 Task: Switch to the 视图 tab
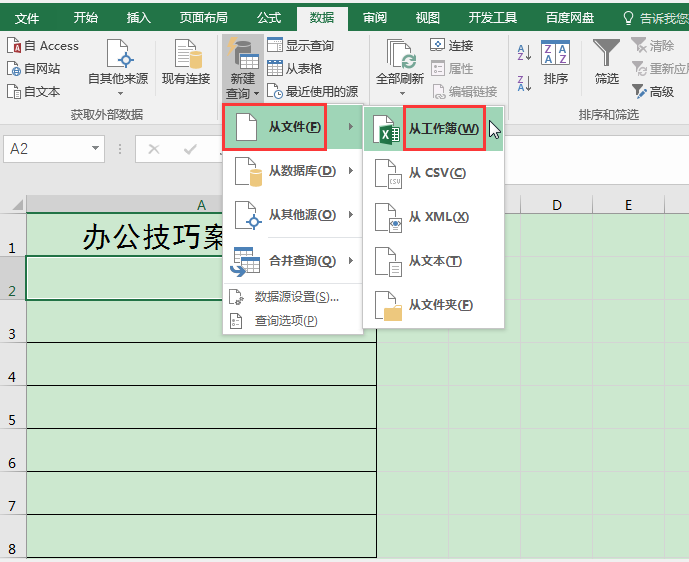(x=428, y=18)
